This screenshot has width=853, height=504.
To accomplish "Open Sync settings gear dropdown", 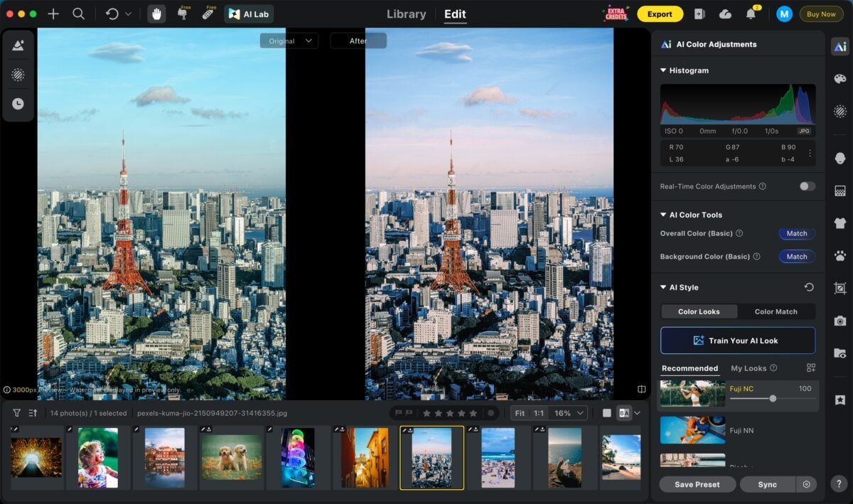I will click(x=806, y=484).
